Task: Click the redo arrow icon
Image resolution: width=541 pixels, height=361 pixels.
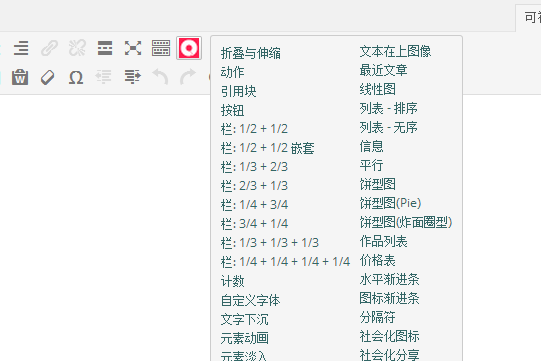Action: [x=188, y=77]
